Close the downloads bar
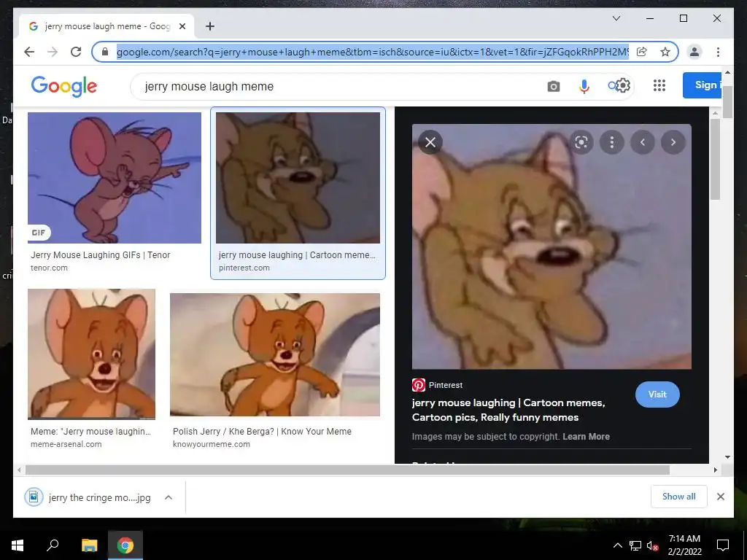The width and height of the screenshot is (747, 560). (720, 497)
